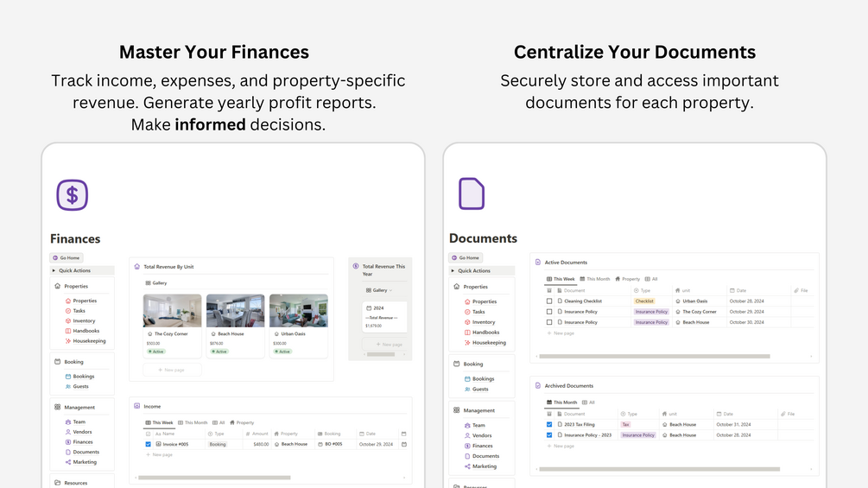Open the Booking column header menu in Income
This screenshot has height=488, width=868.
tap(329, 434)
